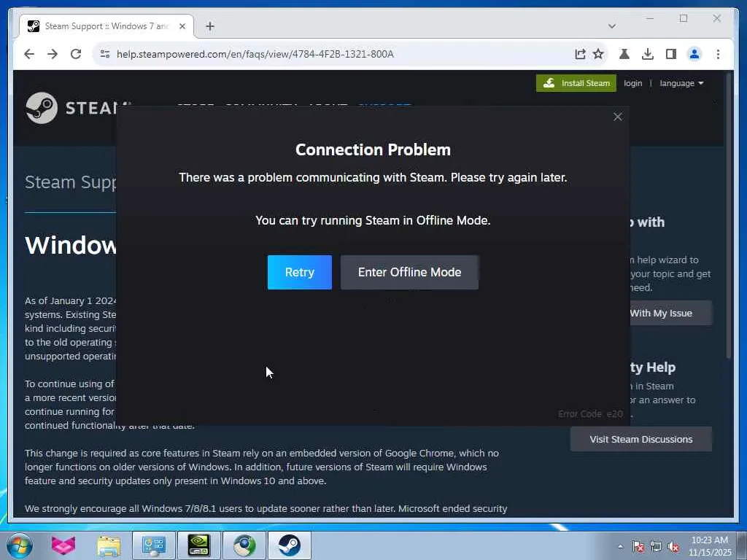Open the network tray icon
The width and height of the screenshot is (747, 560).
click(656, 546)
